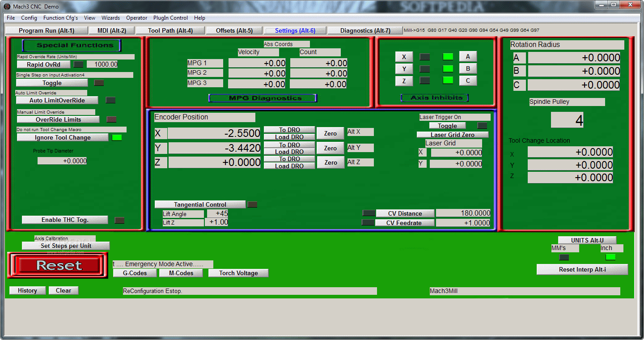Click the Set Steps per Unit button
The image size is (644, 340).
pyautogui.click(x=66, y=246)
